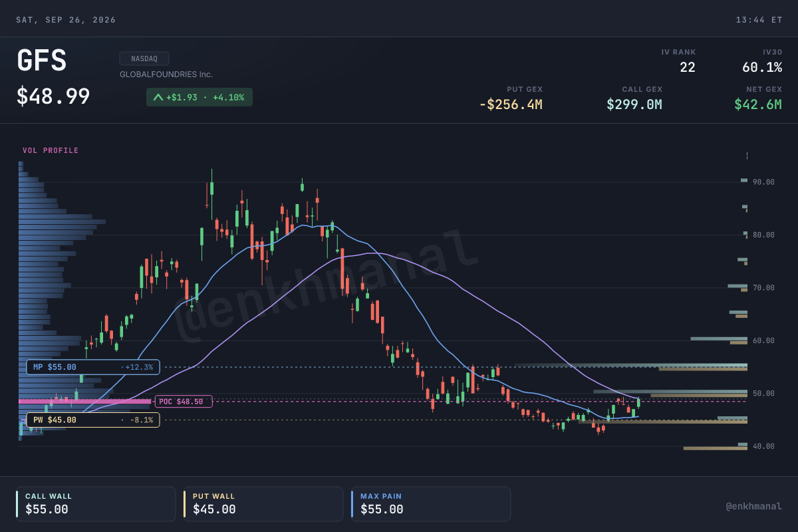Click the CALL WALL $55.00 card
This screenshot has width=798, height=532.
(96, 504)
